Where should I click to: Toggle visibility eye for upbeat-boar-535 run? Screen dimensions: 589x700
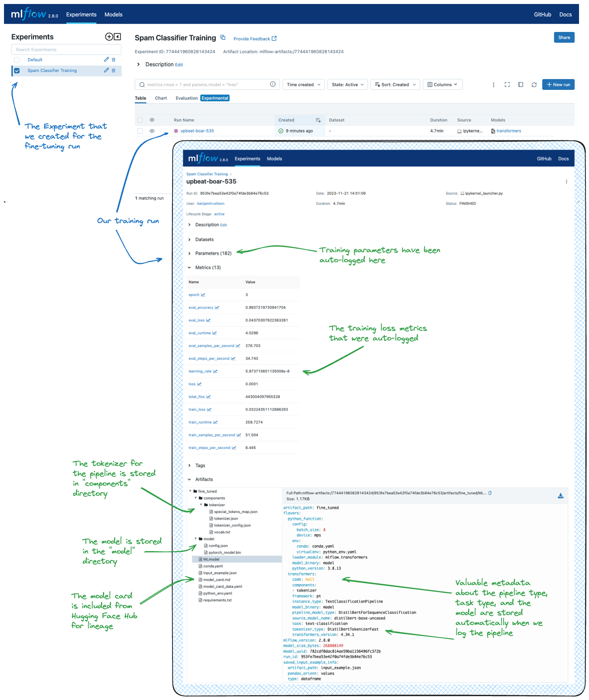click(x=152, y=131)
